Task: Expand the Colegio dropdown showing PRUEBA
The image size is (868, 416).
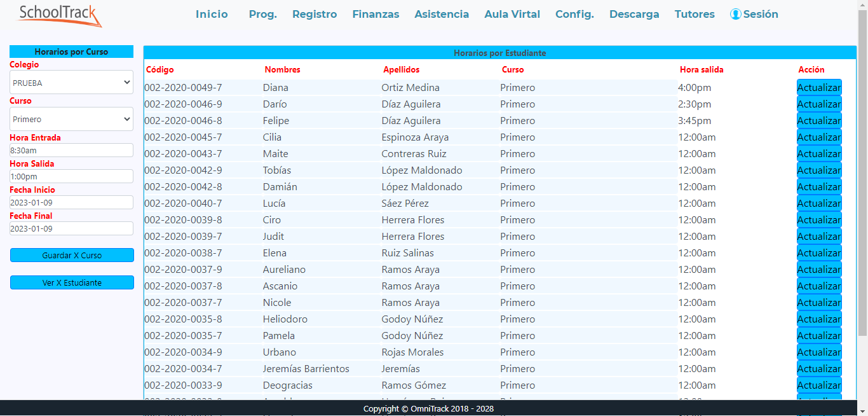Action: (71, 82)
